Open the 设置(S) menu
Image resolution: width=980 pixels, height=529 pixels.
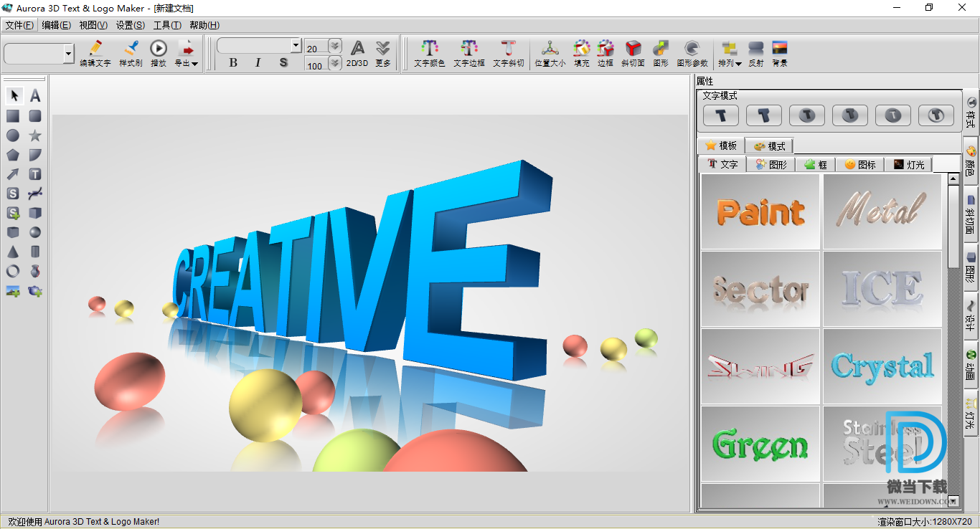(131, 25)
